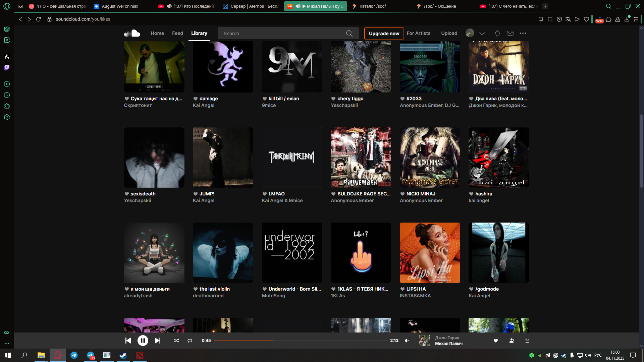Click the search magnifier icon

pos(349,33)
